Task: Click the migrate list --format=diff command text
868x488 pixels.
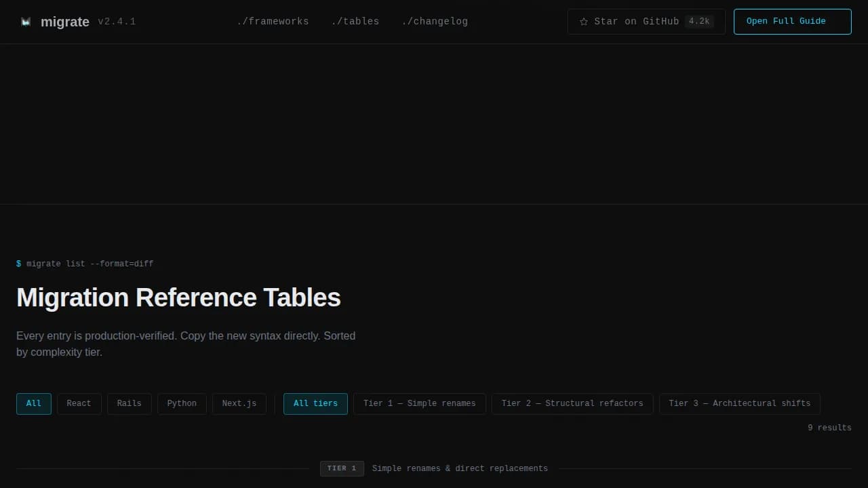Action: point(90,264)
